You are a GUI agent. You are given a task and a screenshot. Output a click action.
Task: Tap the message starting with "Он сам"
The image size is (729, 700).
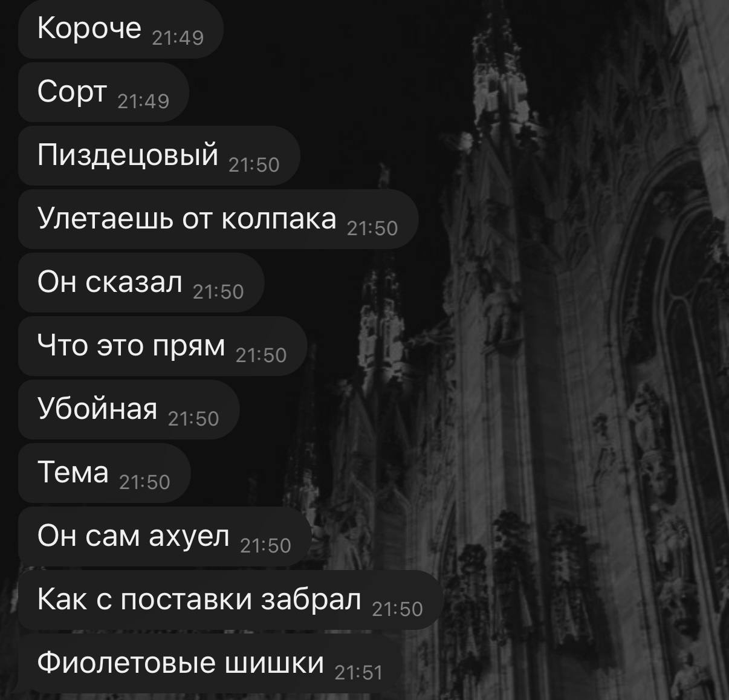(x=165, y=536)
